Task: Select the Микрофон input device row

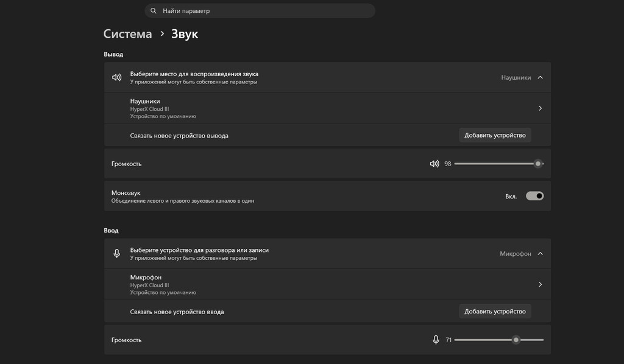Action: [x=327, y=284]
